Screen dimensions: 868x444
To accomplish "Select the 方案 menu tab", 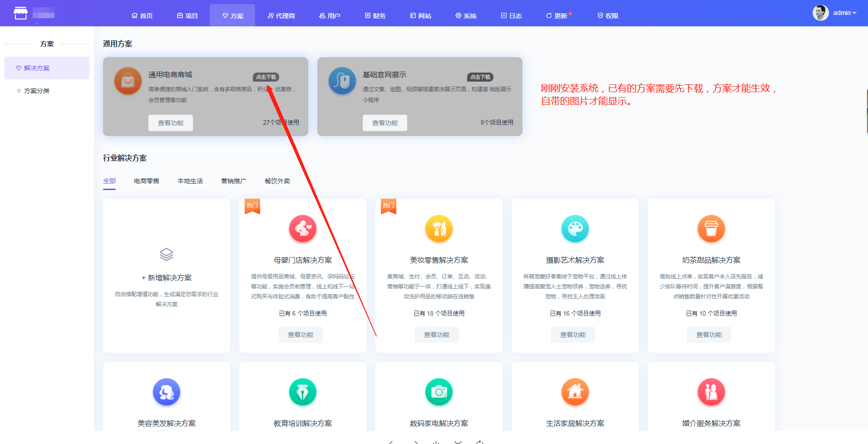I will pyautogui.click(x=232, y=15).
